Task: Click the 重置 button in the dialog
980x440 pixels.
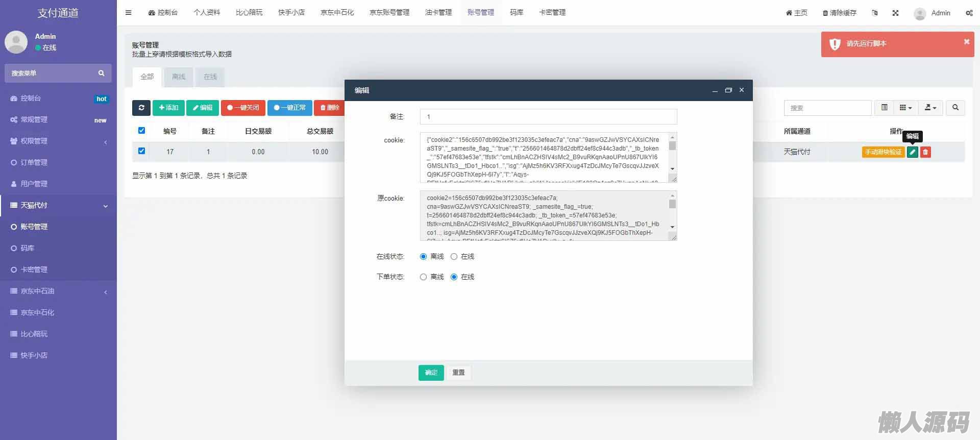Action: (x=458, y=373)
